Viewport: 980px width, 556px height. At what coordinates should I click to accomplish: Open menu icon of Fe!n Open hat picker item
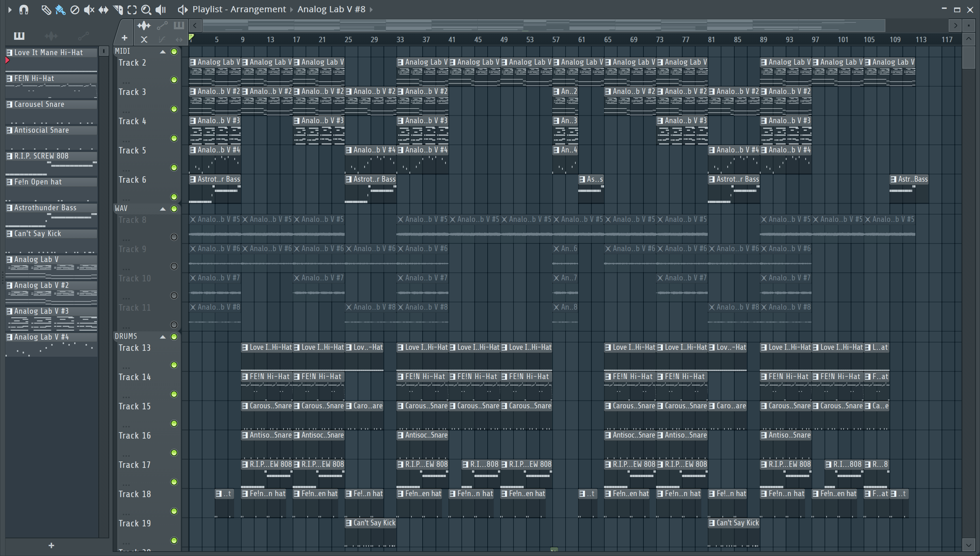pyautogui.click(x=9, y=182)
